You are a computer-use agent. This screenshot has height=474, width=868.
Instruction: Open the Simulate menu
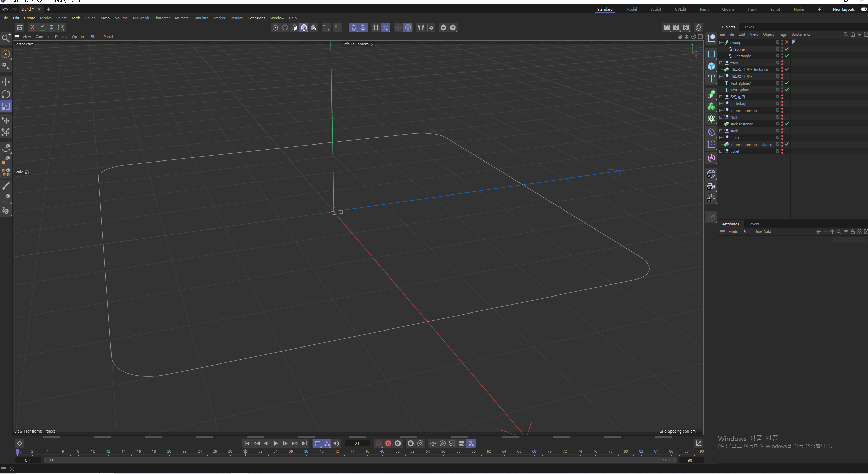(x=201, y=18)
